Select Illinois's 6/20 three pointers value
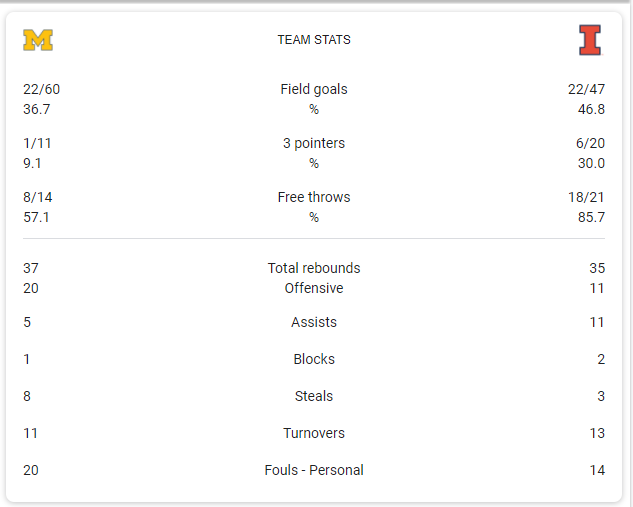The width and height of the screenshot is (633, 507). pos(590,143)
